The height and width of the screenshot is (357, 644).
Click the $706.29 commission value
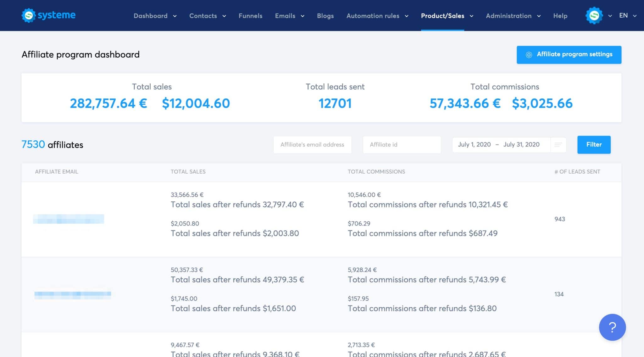coord(359,224)
